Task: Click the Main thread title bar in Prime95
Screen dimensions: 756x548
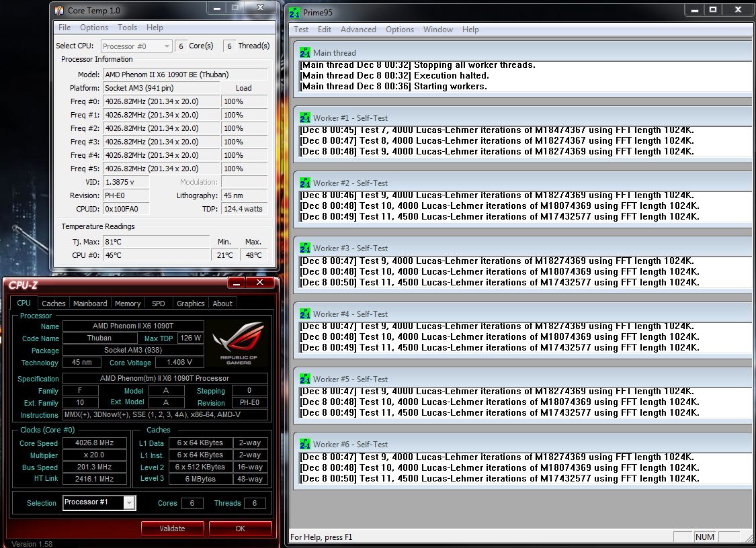Action: [523, 52]
